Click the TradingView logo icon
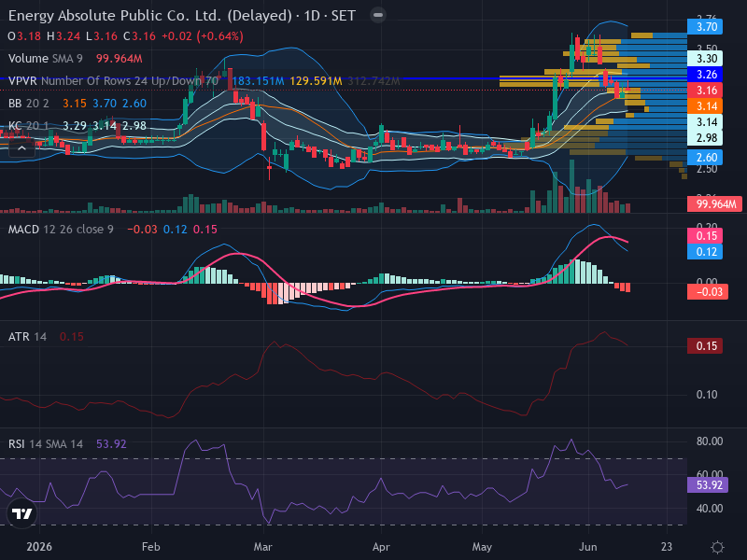The height and width of the screenshot is (560, 747). pos(21,513)
